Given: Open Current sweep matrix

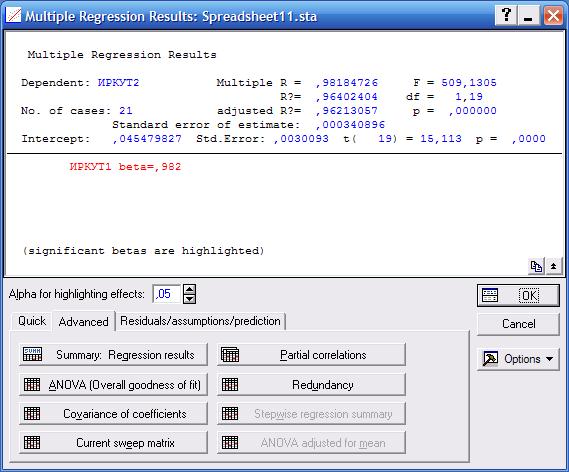Looking at the screenshot, I should [113, 443].
